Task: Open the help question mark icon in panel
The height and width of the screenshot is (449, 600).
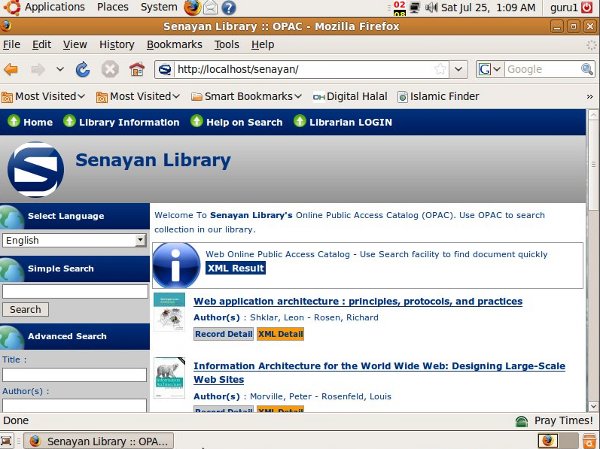Action: [228, 8]
